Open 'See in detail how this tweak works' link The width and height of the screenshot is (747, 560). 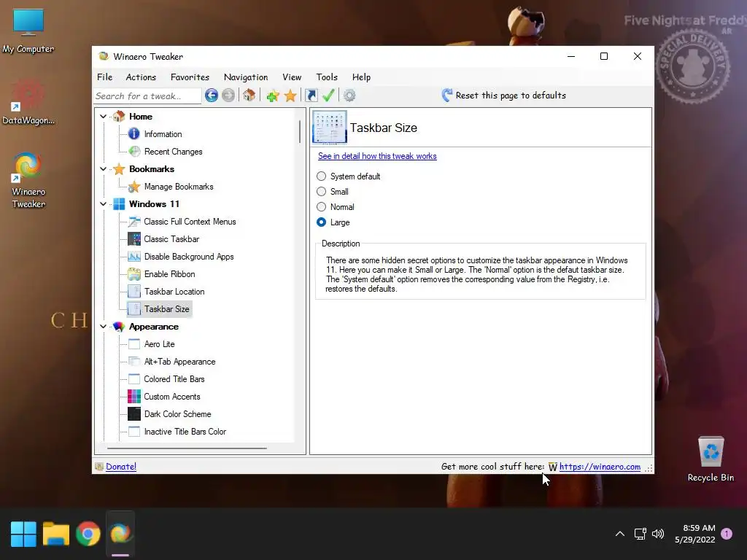point(377,156)
